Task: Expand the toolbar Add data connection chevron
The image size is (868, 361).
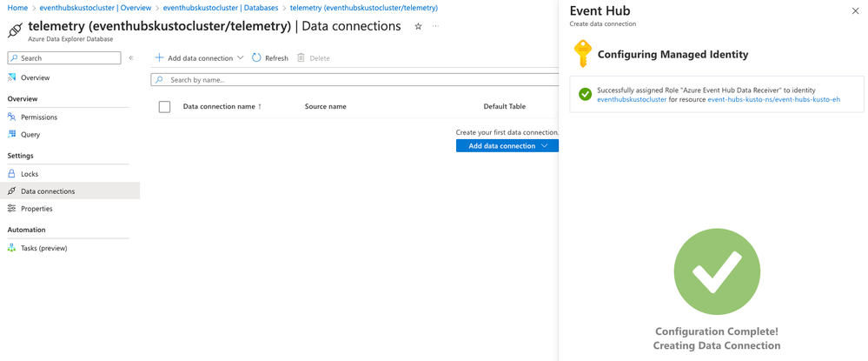Action: pos(241,57)
